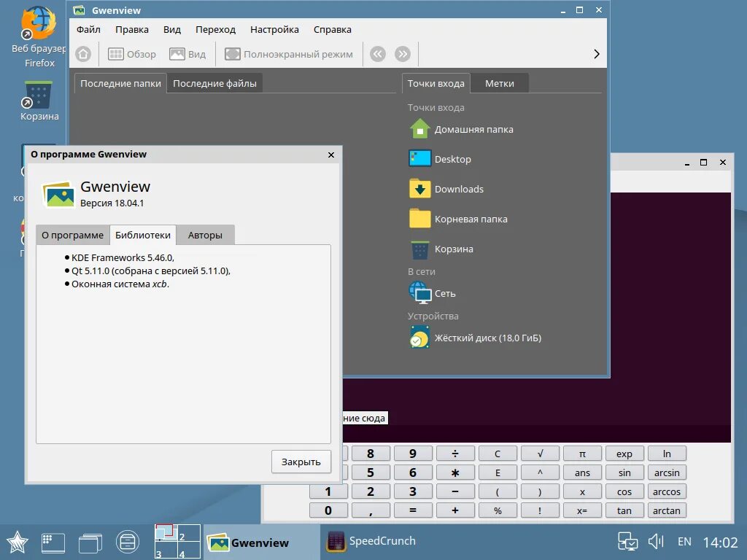The width and height of the screenshot is (747, 560).
Task: Switch to the Метки tab
Action: coord(499,83)
